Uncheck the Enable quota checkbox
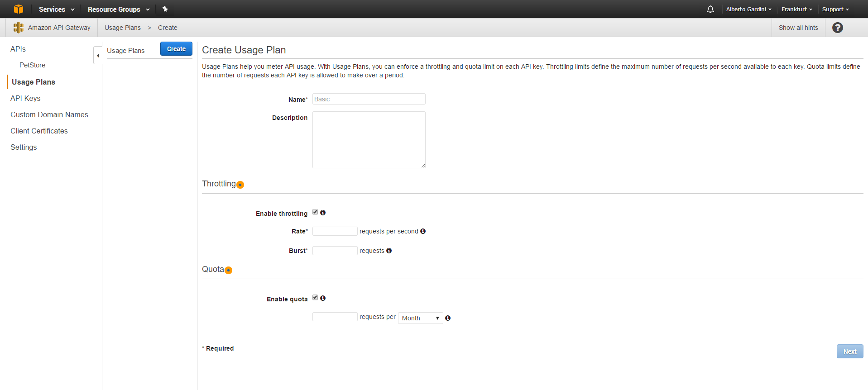The width and height of the screenshot is (868, 390). tap(315, 298)
